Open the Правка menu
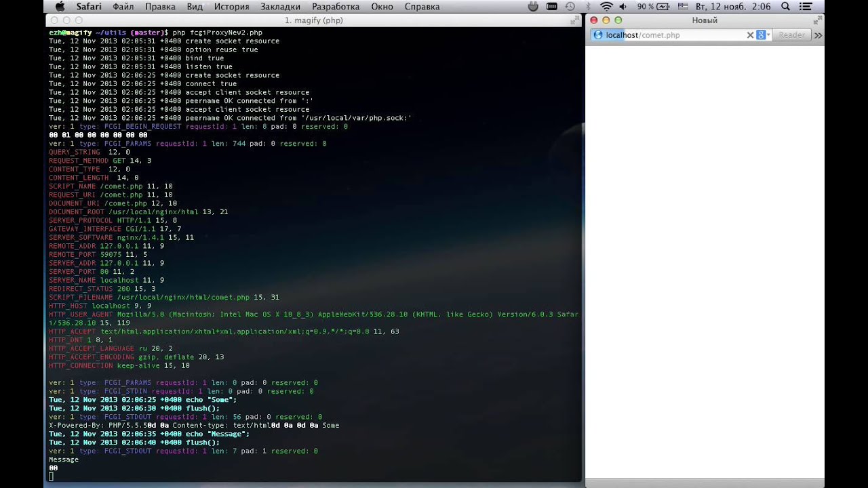The image size is (868, 488). (x=160, y=6)
